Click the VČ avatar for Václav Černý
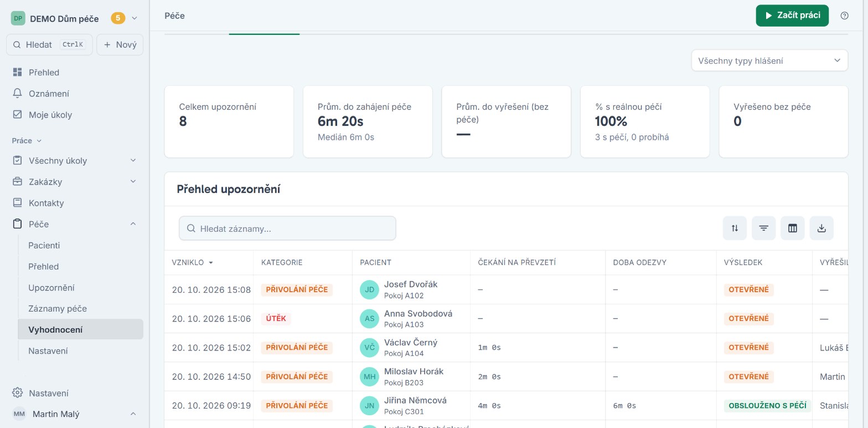 [369, 348]
